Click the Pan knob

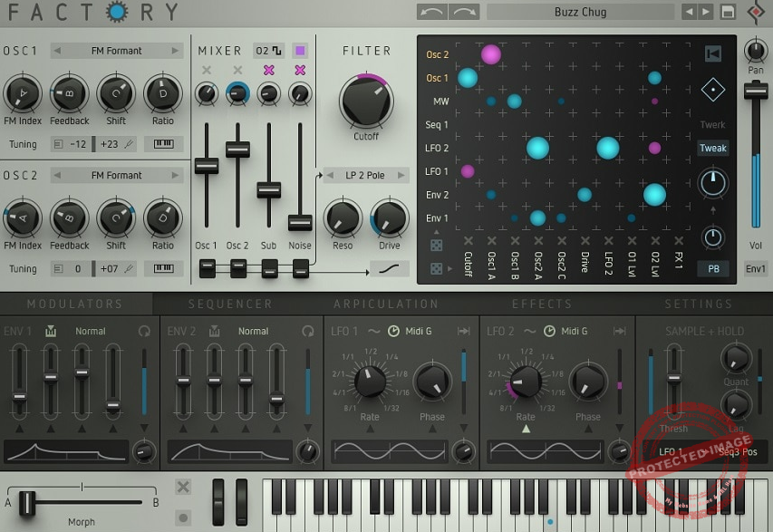point(755,50)
